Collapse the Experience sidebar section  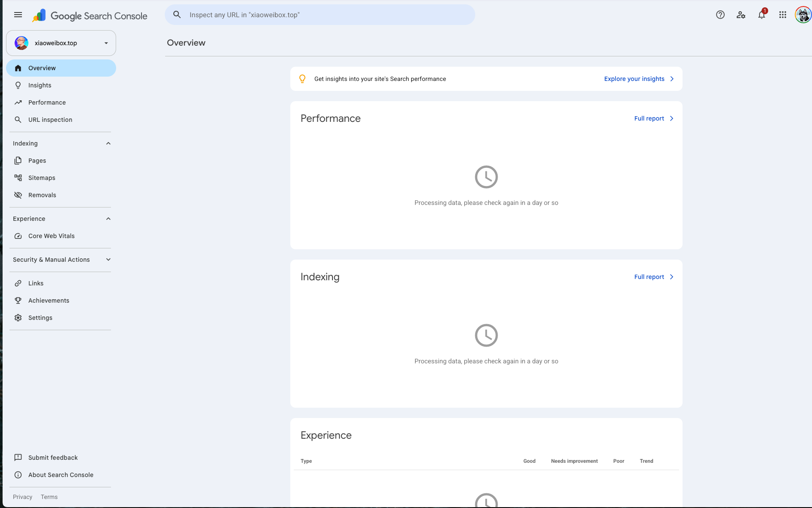[x=108, y=219]
